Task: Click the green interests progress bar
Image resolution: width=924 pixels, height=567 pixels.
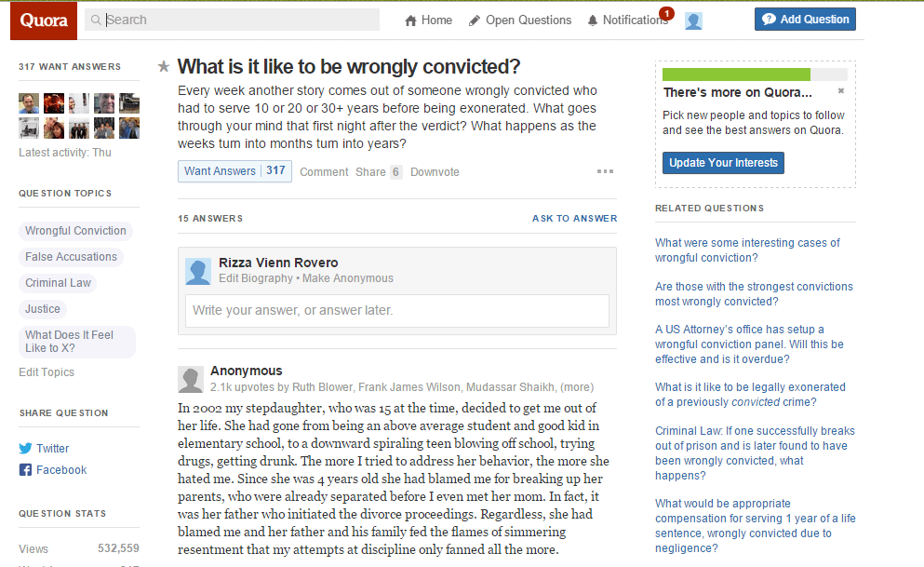Action: pos(736,74)
